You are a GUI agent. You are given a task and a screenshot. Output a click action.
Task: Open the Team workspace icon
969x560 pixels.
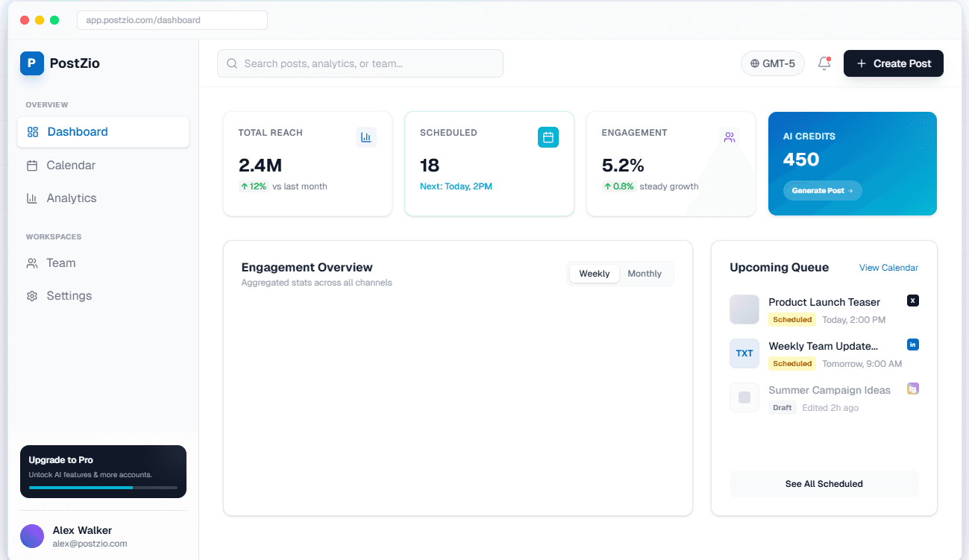coord(32,262)
